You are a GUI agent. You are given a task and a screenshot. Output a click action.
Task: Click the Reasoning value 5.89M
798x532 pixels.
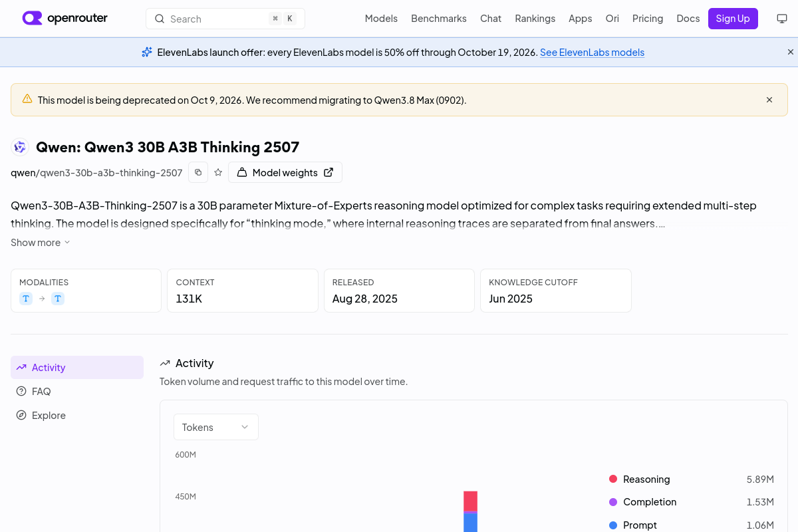coord(760,479)
